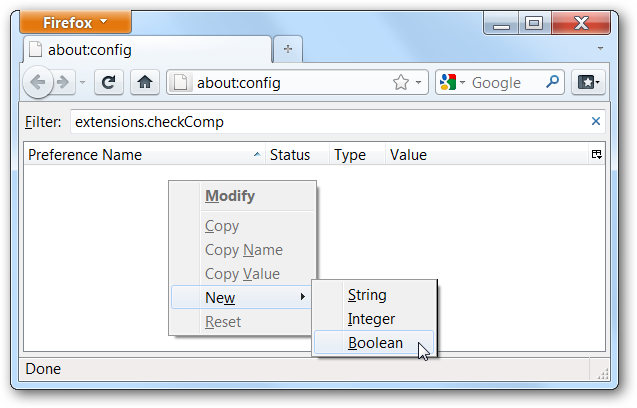This screenshot has height=408, width=637.
Task: Select String from the New submenu
Action: [367, 295]
